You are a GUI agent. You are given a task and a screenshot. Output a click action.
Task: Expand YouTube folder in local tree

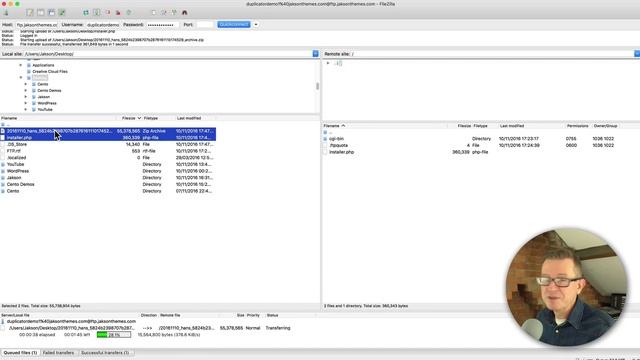[26, 109]
